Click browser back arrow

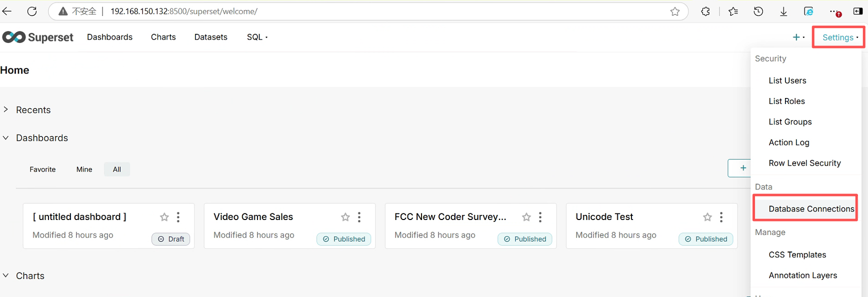[7, 11]
